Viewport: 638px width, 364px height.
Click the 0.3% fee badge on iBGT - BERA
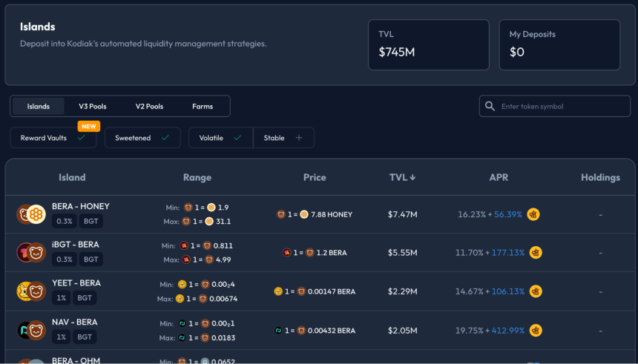point(65,259)
